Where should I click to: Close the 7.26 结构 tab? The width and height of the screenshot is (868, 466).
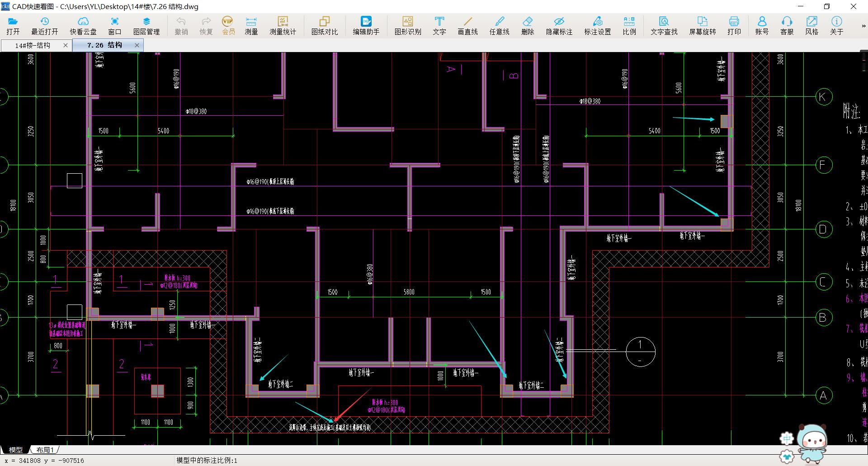[137, 45]
